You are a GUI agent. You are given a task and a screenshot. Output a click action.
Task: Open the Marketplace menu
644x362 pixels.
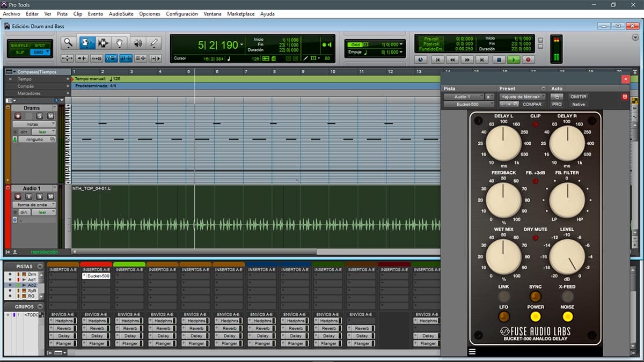[x=241, y=14]
